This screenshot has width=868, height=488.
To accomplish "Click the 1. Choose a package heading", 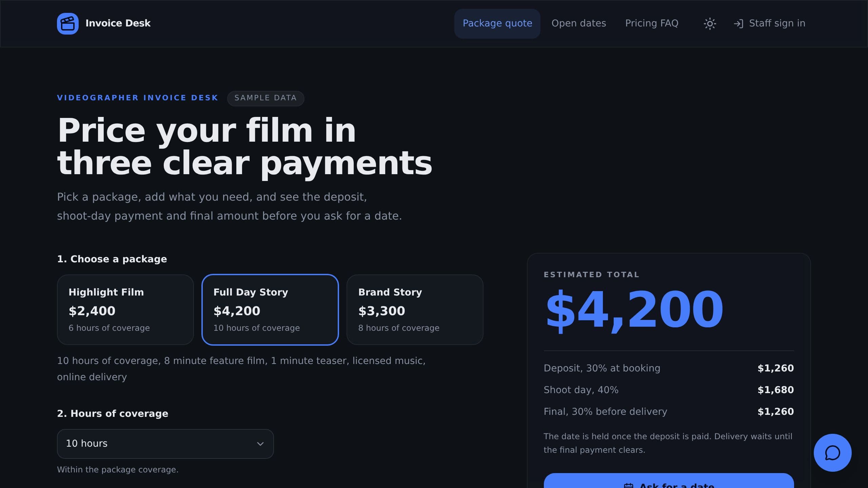I will tap(112, 259).
